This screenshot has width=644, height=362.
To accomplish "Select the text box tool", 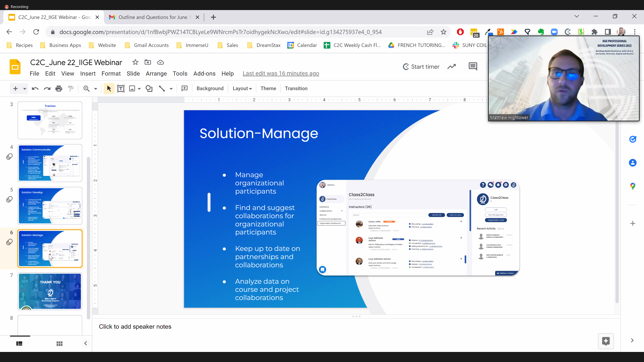I will (121, 88).
